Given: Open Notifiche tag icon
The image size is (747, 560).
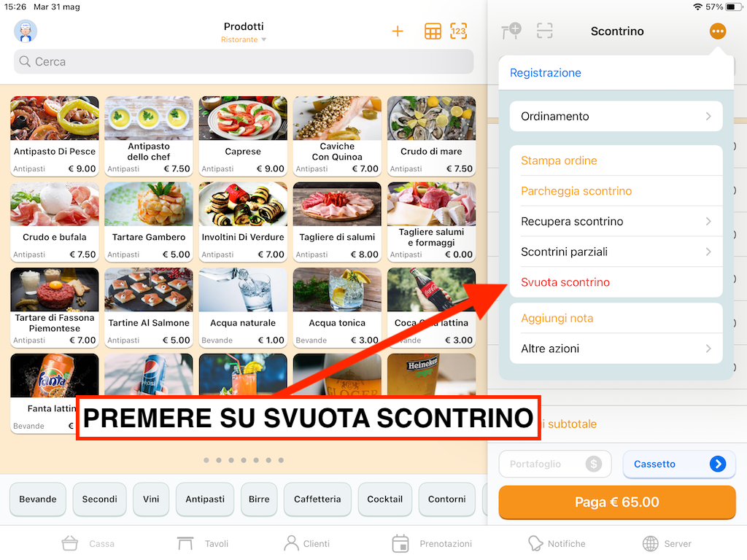Looking at the screenshot, I should [535, 543].
